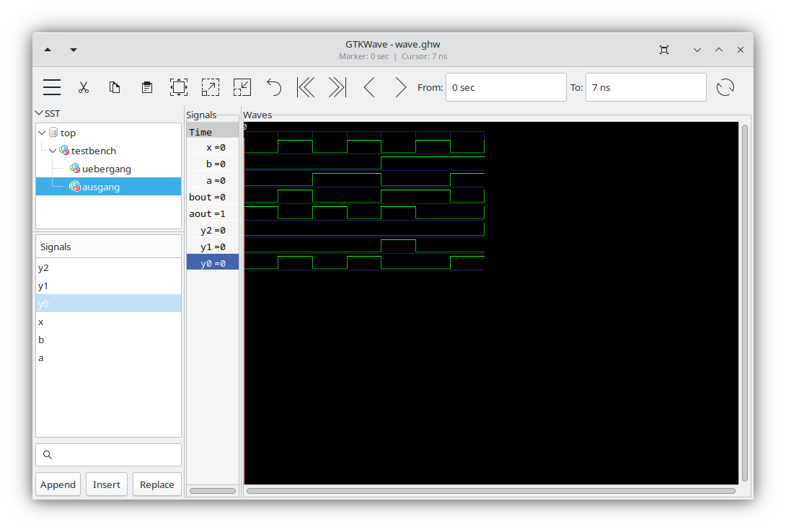Jump to waveform end with the skip-forward icon

336,87
